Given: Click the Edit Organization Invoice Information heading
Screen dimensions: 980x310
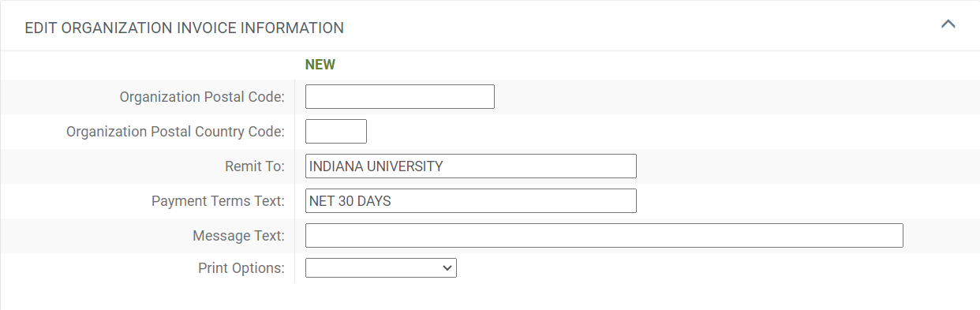Looking at the screenshot, I should 185,28.
